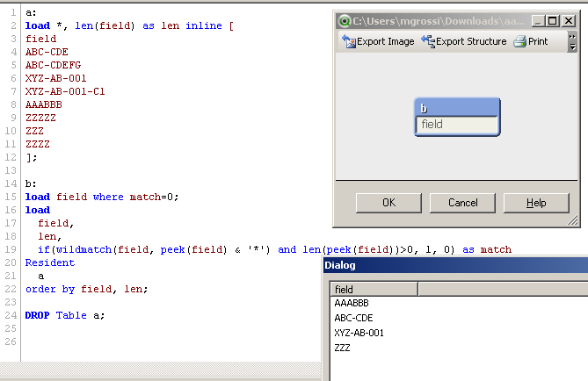The image size is (588, 381).
Task: Select the ABC-CDE row in Dialog list
Action: [x=353, y=318]
